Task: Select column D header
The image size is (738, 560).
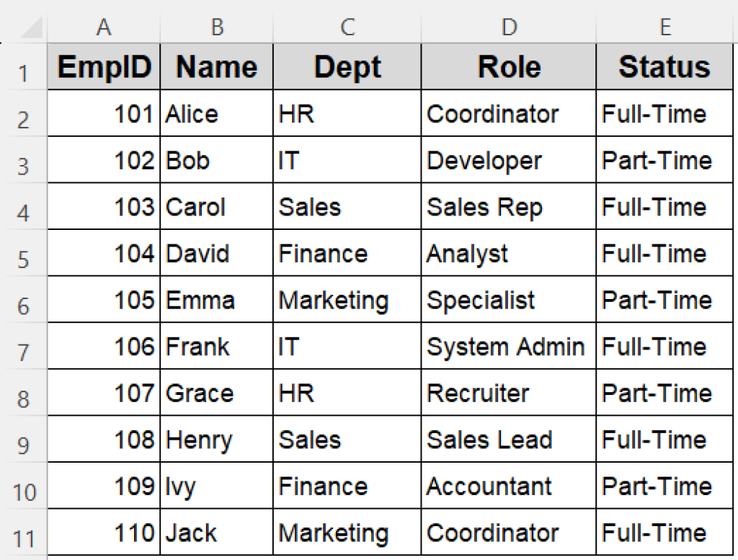Action: (x=508, y=25)
